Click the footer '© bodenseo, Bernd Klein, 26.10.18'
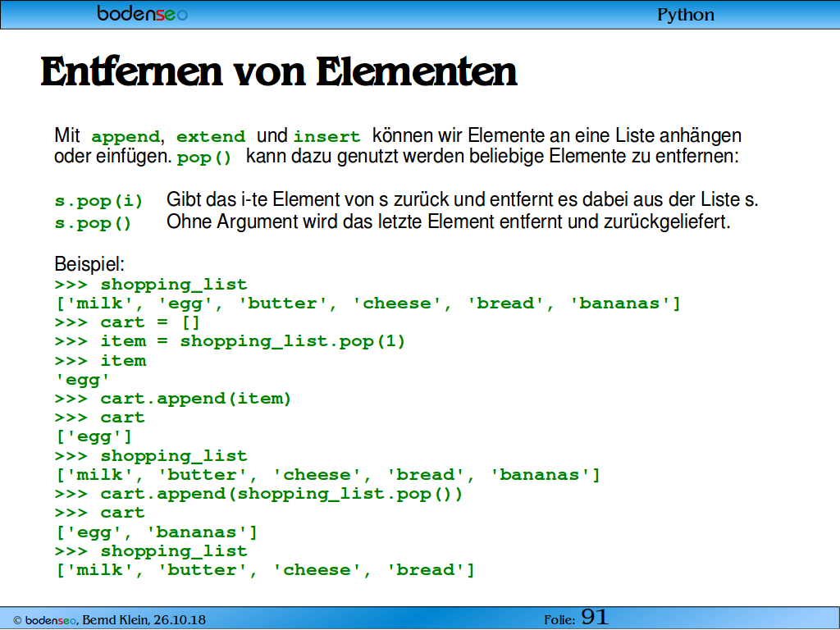Screen dimensions: 840x630 tap(109, 620)
